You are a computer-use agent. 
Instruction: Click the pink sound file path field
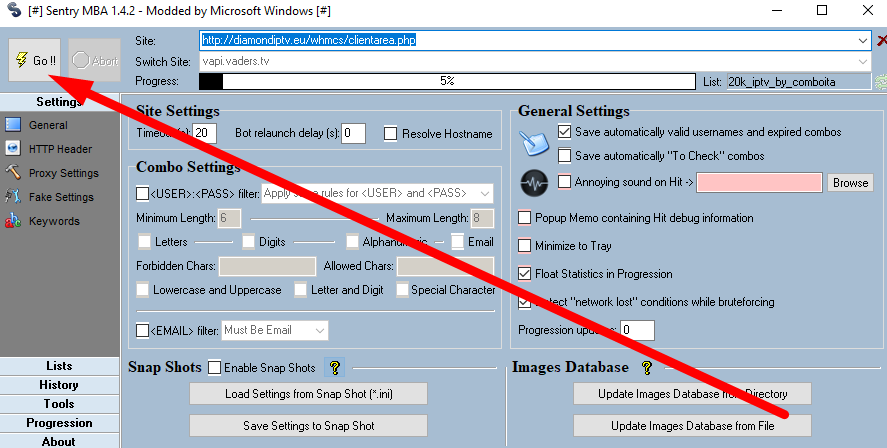759,183
